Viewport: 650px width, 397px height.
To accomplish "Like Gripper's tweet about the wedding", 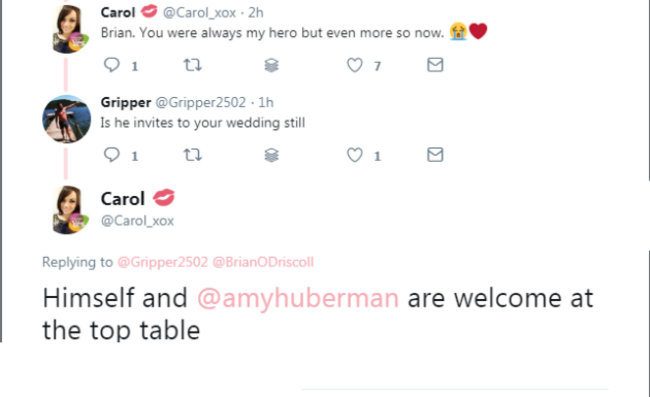I will [354, 155].
